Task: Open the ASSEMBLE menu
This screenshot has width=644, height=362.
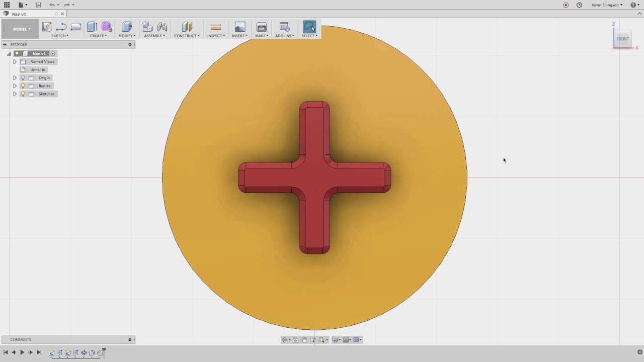Action: (154, 36)
